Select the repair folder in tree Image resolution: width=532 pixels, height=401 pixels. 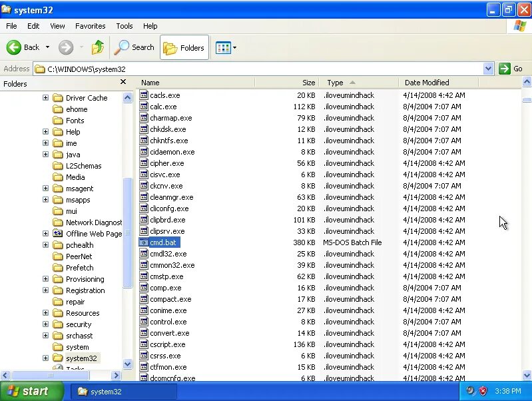[x=75, y=302]
